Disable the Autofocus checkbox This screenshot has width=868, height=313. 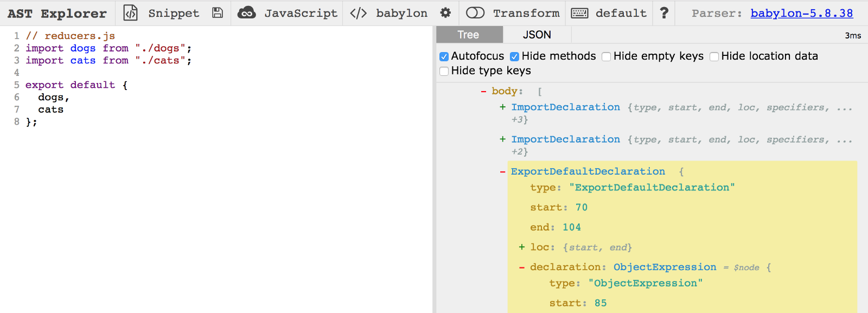(444, 56)
